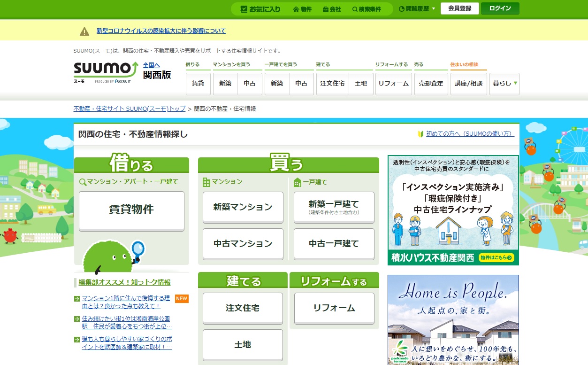
Task: Click the 会社 briefcase icon in header
Action: point(326,9)
